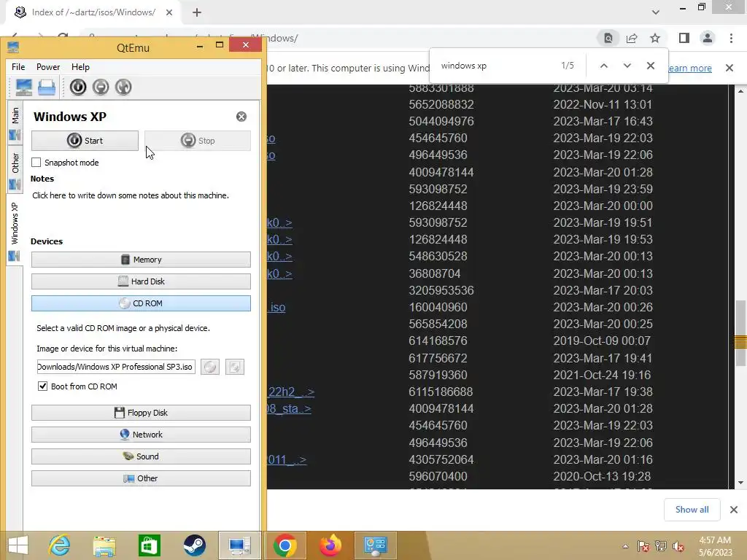747x560 pixels.
Task: Switch to Firefox on taskbar
Action: click(x=330, y=545)
